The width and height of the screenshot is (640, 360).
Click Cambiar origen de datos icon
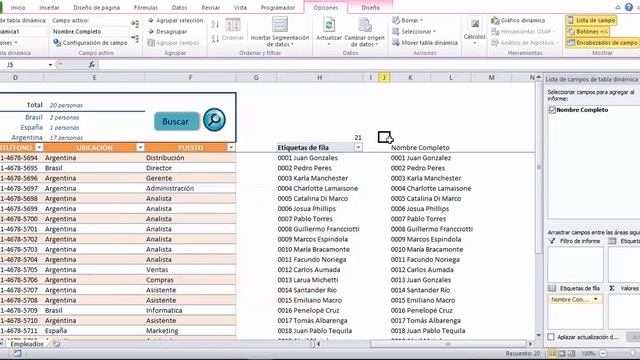pos(364,25)
